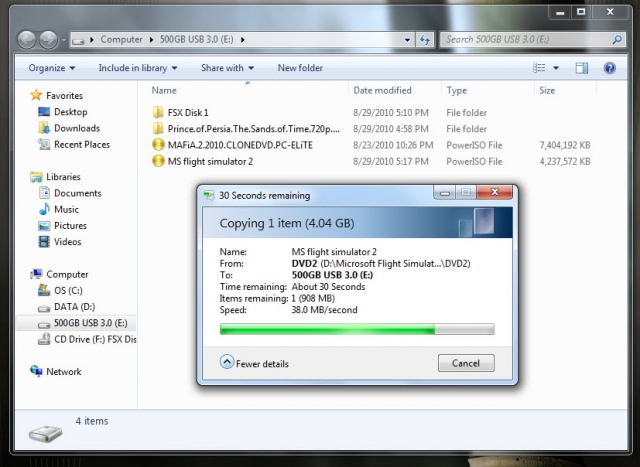The height and width of the screenshot is (467, 640).
Task: Minimize the copy progress dialog
Action: coord(444,193)
